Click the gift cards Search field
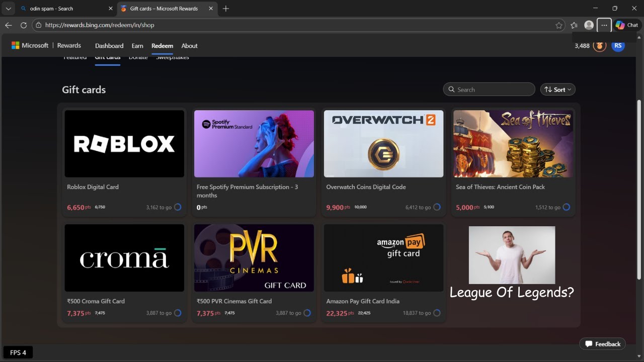Screen dimensions: 644x362 coord(489,89)
